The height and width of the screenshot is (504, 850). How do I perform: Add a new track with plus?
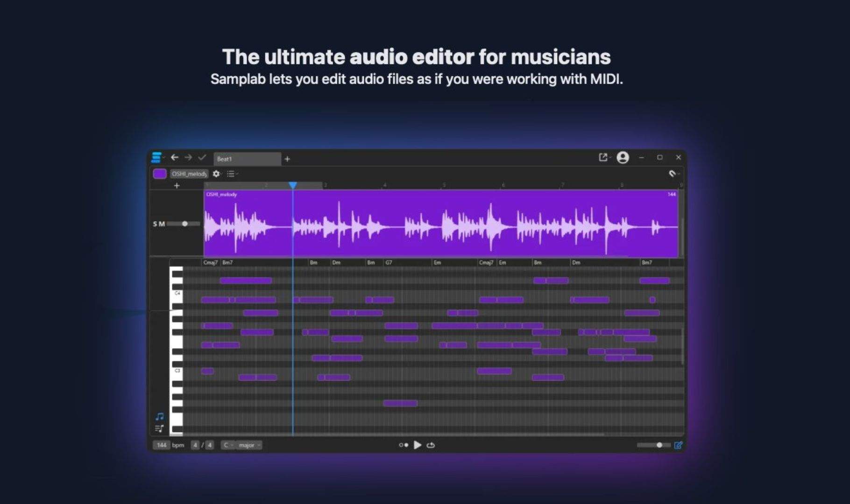tap(177, 186)
